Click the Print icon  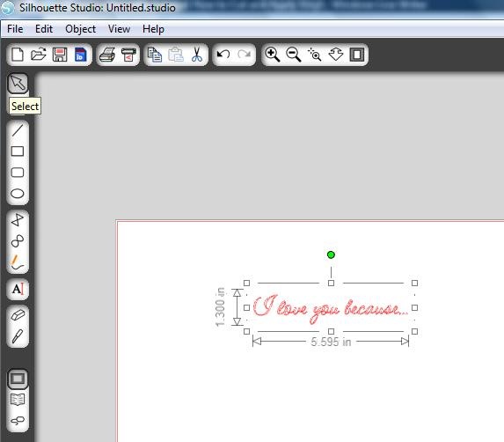[x=107, y=55]
